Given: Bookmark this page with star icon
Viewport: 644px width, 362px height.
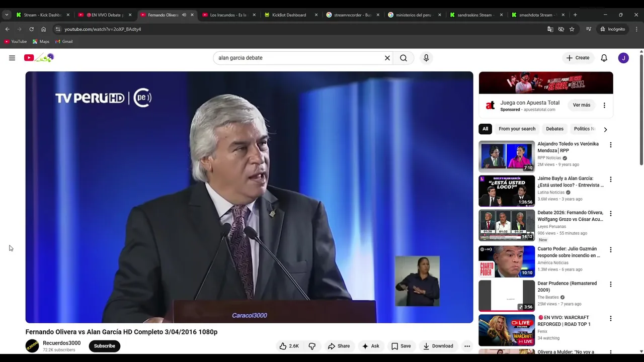Looking at the screenshot, I should pos(572,29).
